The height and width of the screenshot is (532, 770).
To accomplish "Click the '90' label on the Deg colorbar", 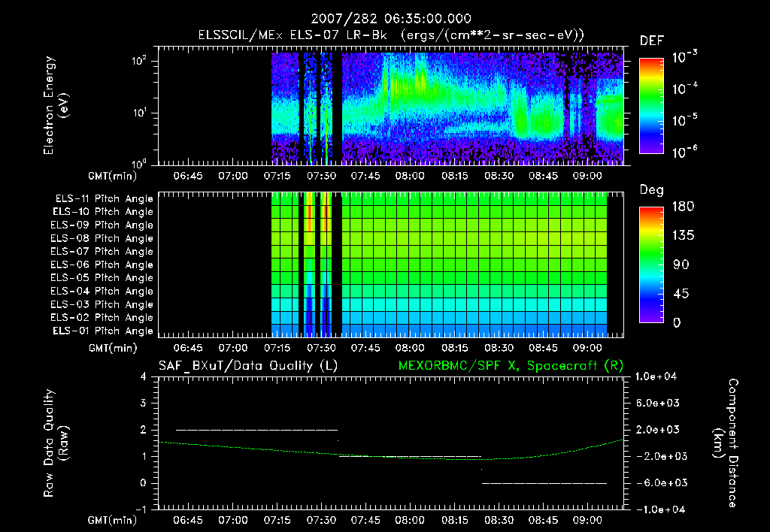I will [x=681, y=265].
